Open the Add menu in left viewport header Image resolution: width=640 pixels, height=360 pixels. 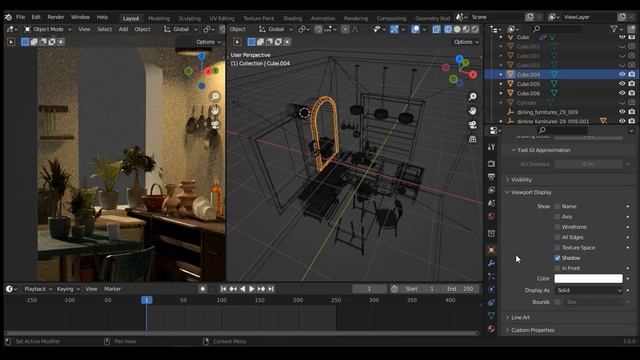[x=123, y=29]
